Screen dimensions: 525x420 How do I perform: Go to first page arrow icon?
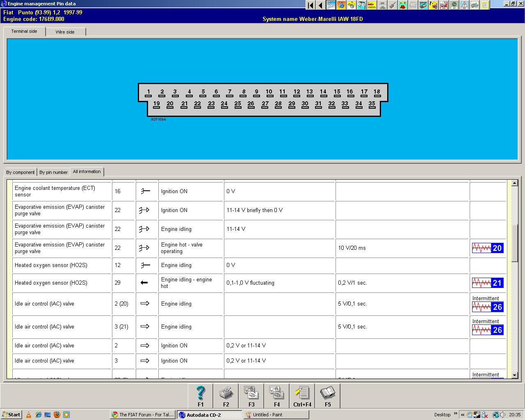pyautogui.click(x=310, y=5)
